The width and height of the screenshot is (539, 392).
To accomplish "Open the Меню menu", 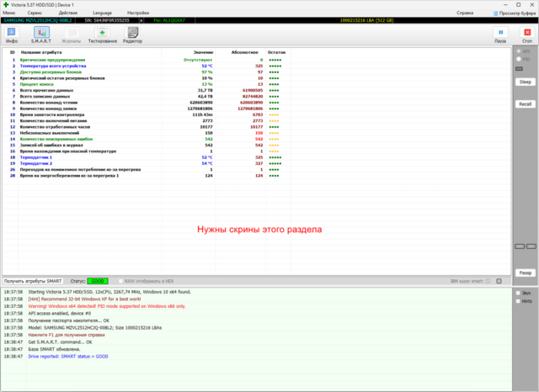I will point(9,13).
